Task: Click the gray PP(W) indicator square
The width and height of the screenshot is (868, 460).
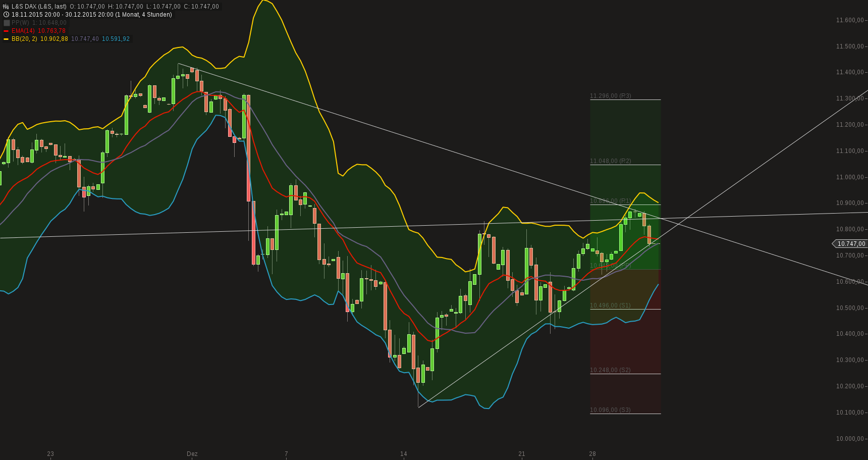Action: 6,23
